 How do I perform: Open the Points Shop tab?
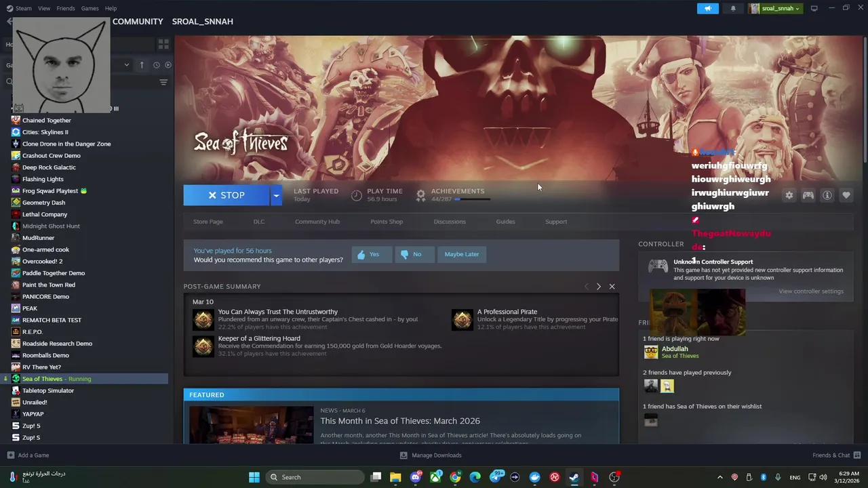[x=387, y=222]
